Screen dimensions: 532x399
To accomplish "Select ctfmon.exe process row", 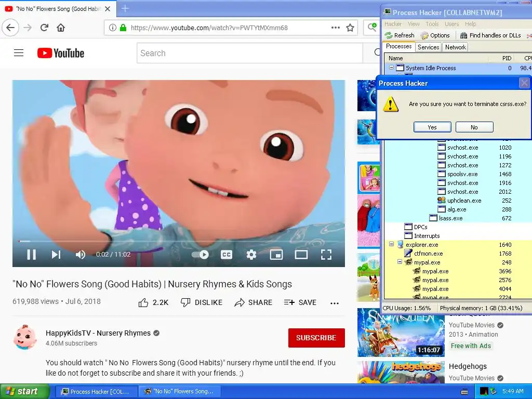I will point(458,254).
